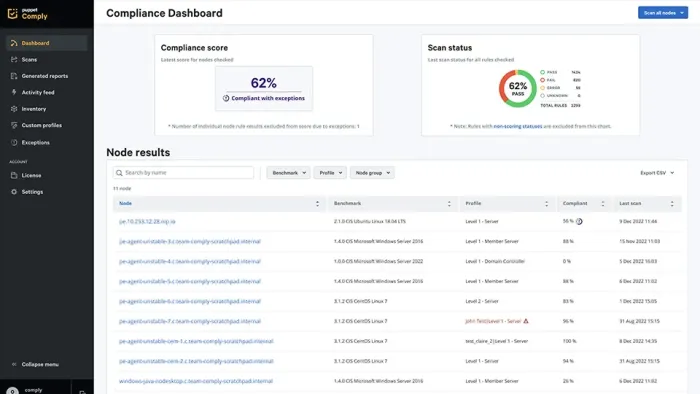This screenshot has height=394, width=700.
Task: Open the non-scoring statuses link
Action: coord(518,126)
